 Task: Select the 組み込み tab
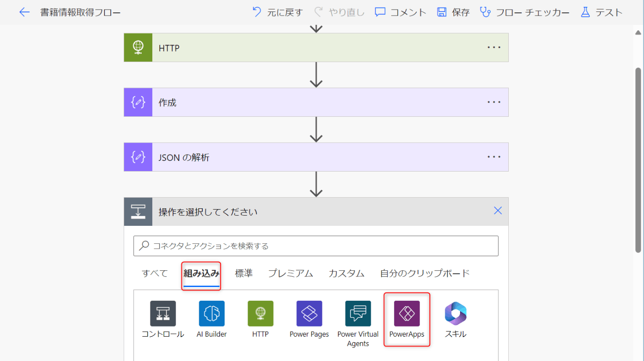201,273
